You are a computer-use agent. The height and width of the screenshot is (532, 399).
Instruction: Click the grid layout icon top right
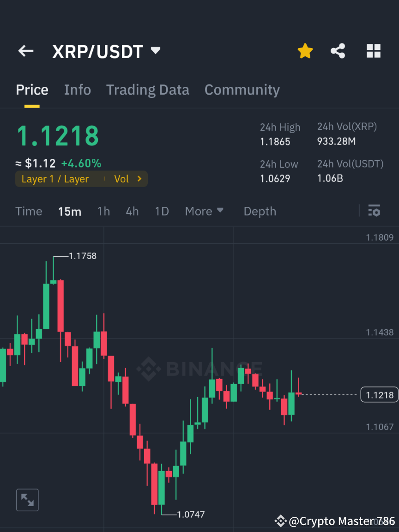point(373,51)
